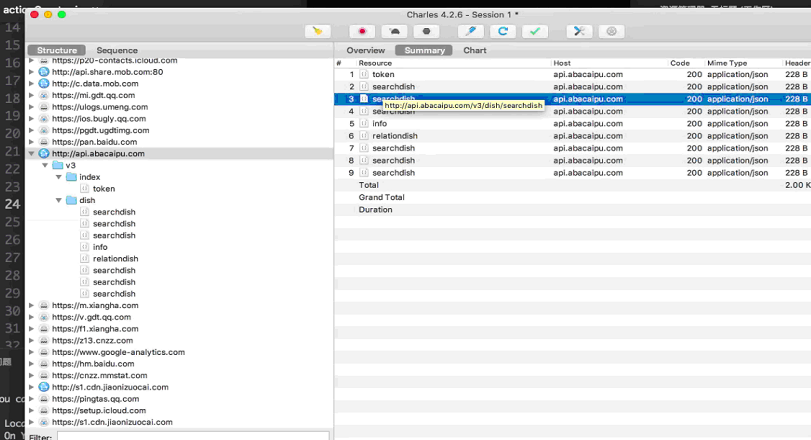Select https://pgdt.ugdtimg.com host
The height and width of the screenshot is (440, 811).
[x=100, y=130]
